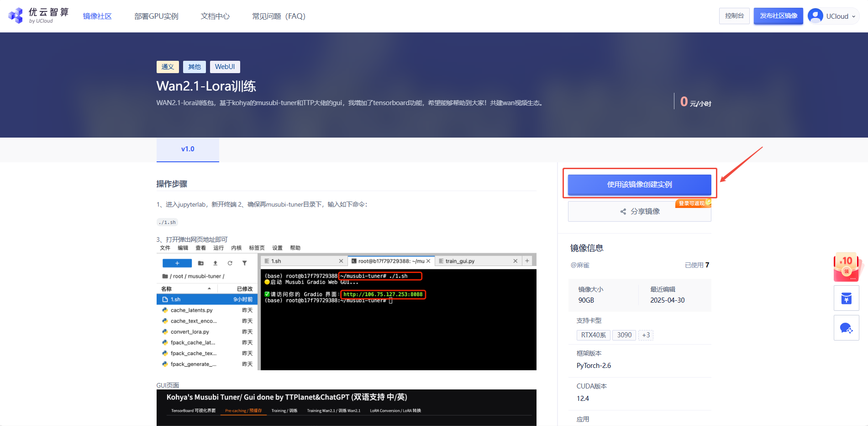868x426 pixels.
Task: Click the CUDA version 12.4 value
Action: (x=583, y=399)
